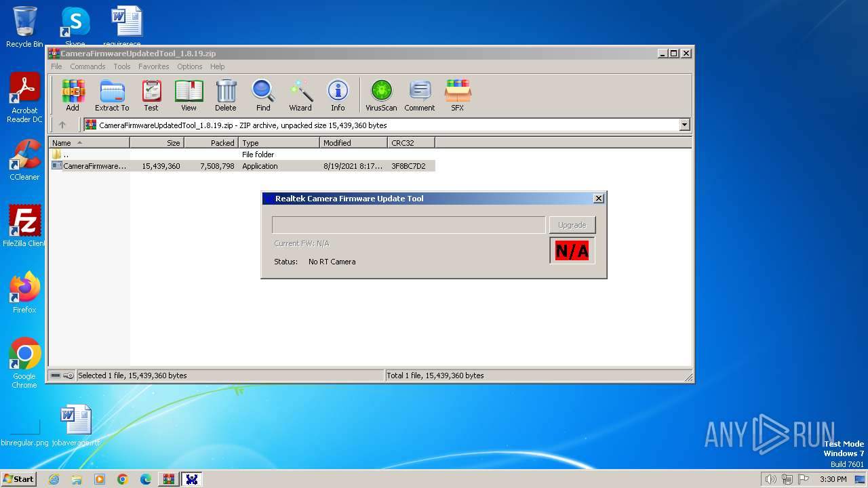
Task: Run VirusScan from the toolbar
Action: pos(381,95)
